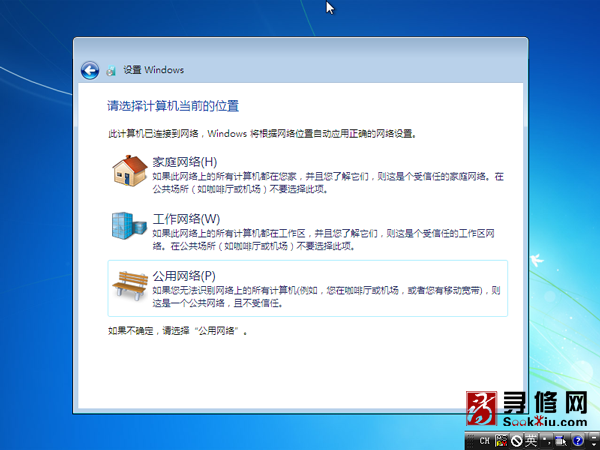Open language bar help question mark
The width and height of the screenshot is (600, 450).
coord(577,441)
